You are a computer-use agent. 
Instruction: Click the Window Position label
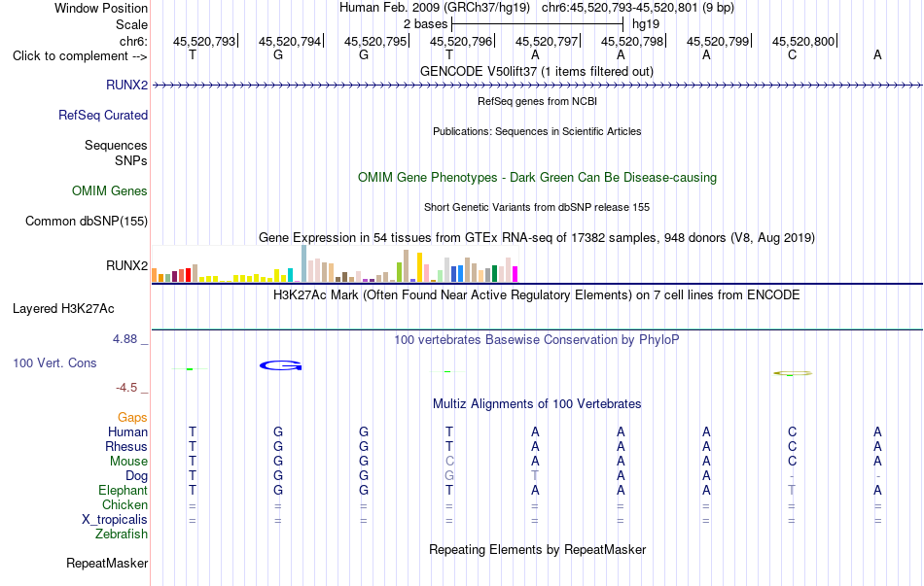click(101, 8)
